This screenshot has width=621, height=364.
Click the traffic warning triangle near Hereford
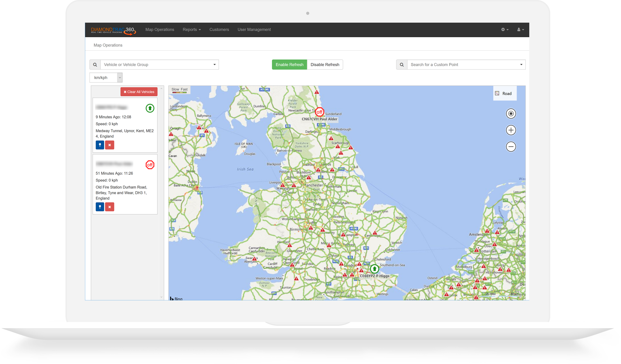point(289,245)
